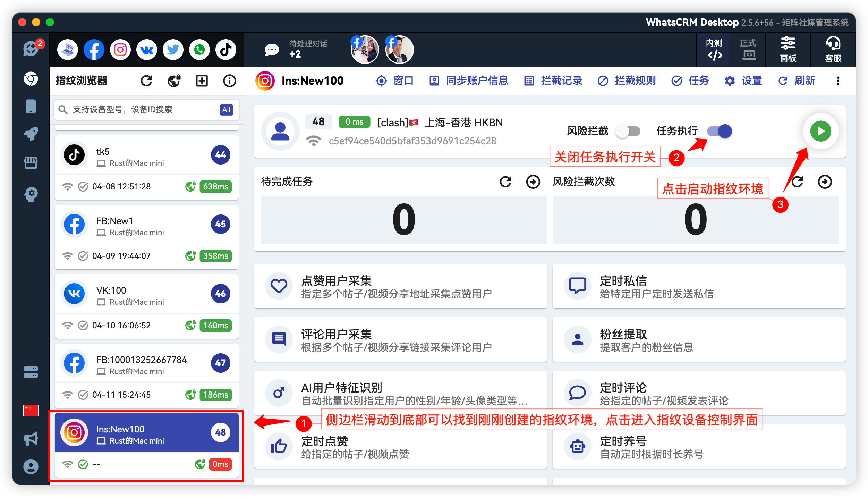868x497 pixels.
Task: Select the TikTok platform icon in top bar
Action: tap(225, 49)
